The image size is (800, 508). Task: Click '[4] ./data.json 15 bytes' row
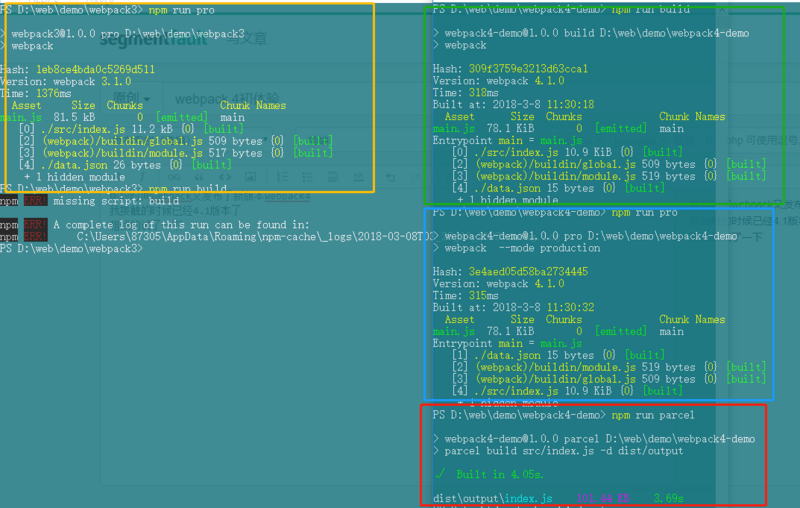coord(558,188)
